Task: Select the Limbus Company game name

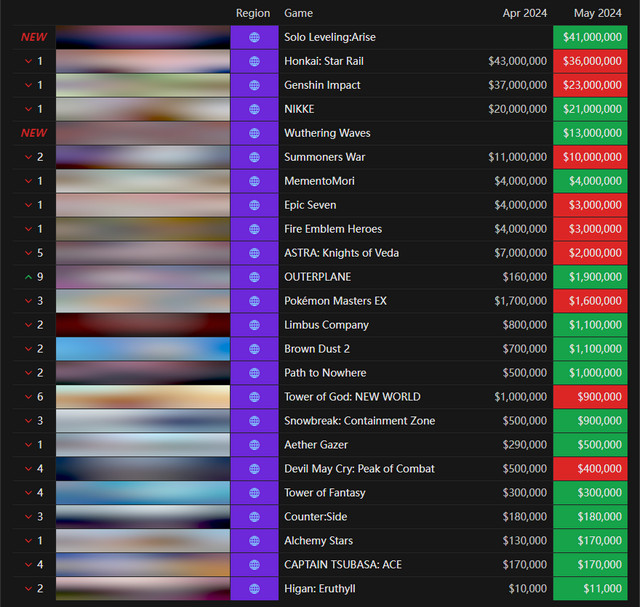Action: point(326,325)
